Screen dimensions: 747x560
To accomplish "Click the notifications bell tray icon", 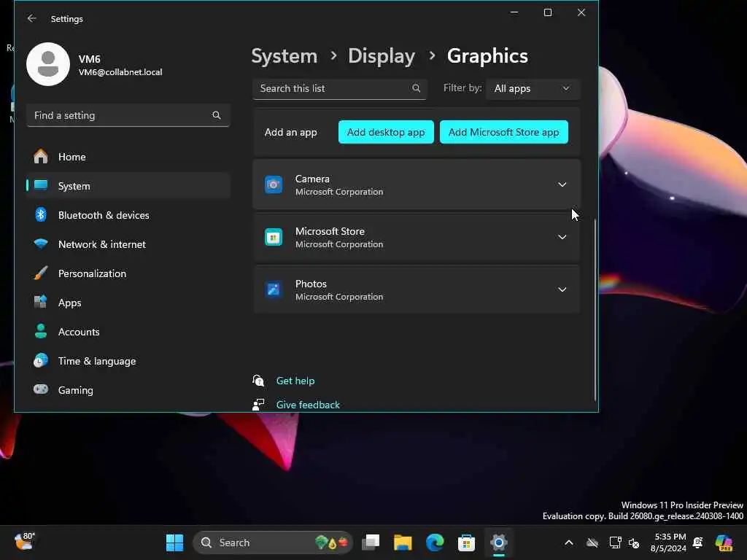I will pos(698,542).
